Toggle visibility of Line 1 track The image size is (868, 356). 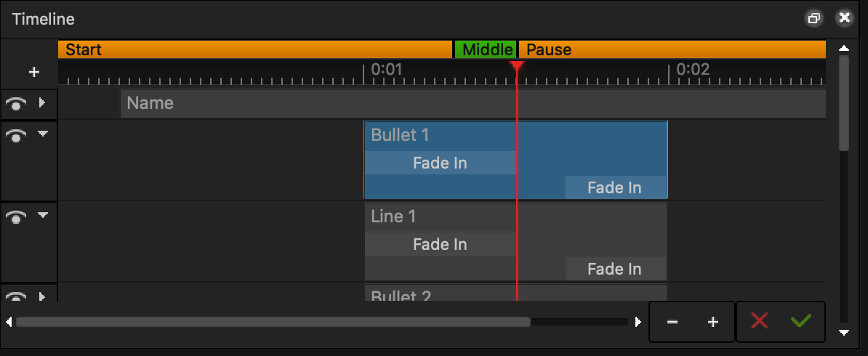[16, 216]
